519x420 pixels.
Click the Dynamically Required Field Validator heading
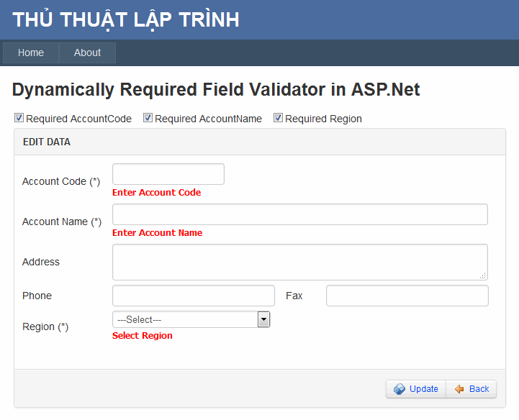216,90
